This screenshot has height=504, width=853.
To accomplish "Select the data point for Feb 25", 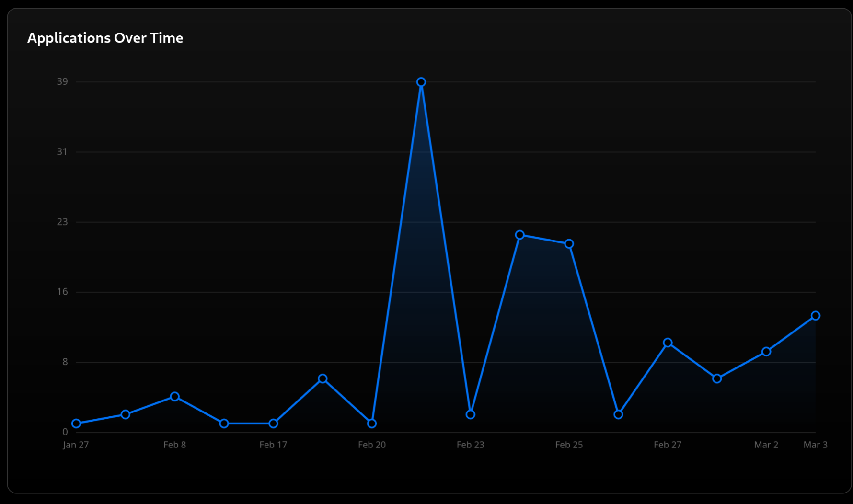I will (x=569, y=244).
